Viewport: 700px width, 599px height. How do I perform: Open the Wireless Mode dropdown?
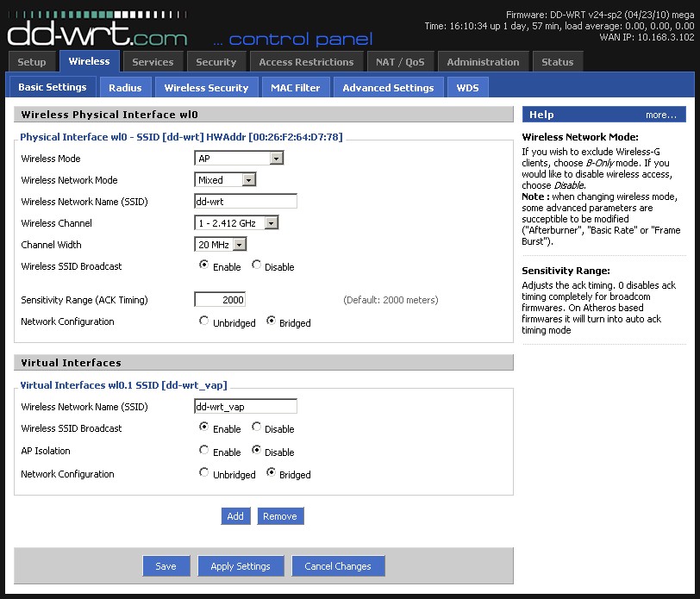[x=239, y=159]
